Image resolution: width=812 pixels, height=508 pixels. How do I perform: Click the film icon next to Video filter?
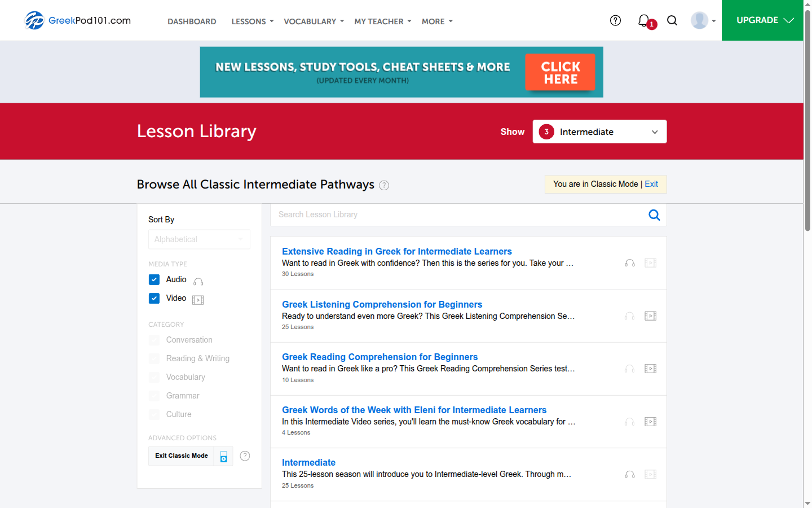tap(198, 300)
